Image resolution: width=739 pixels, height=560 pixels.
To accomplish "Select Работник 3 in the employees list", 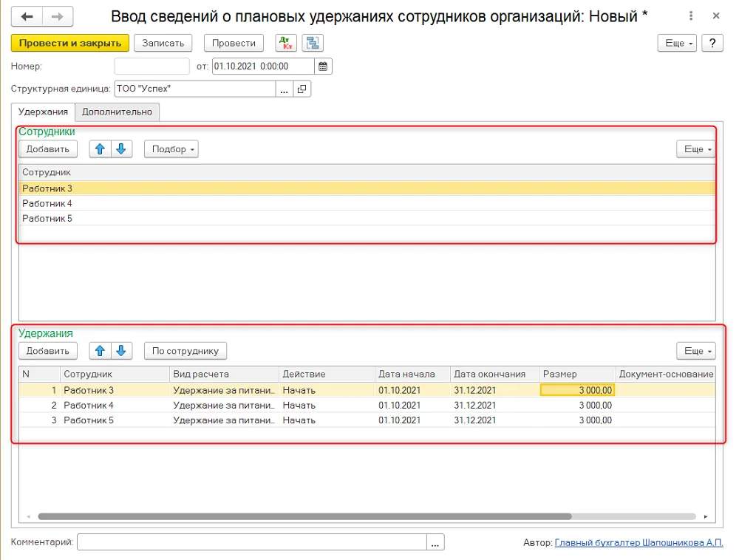I will pyautogui.click(x=367, y=188).
